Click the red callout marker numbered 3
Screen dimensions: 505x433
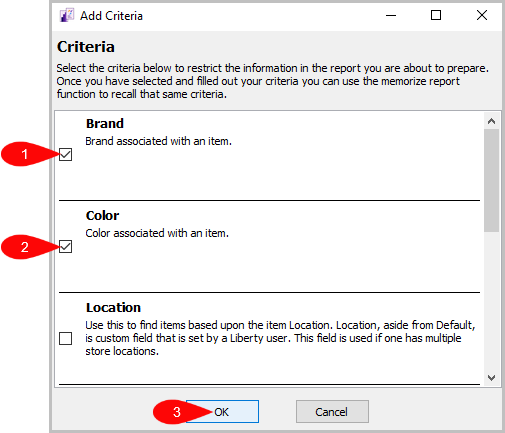176,412
